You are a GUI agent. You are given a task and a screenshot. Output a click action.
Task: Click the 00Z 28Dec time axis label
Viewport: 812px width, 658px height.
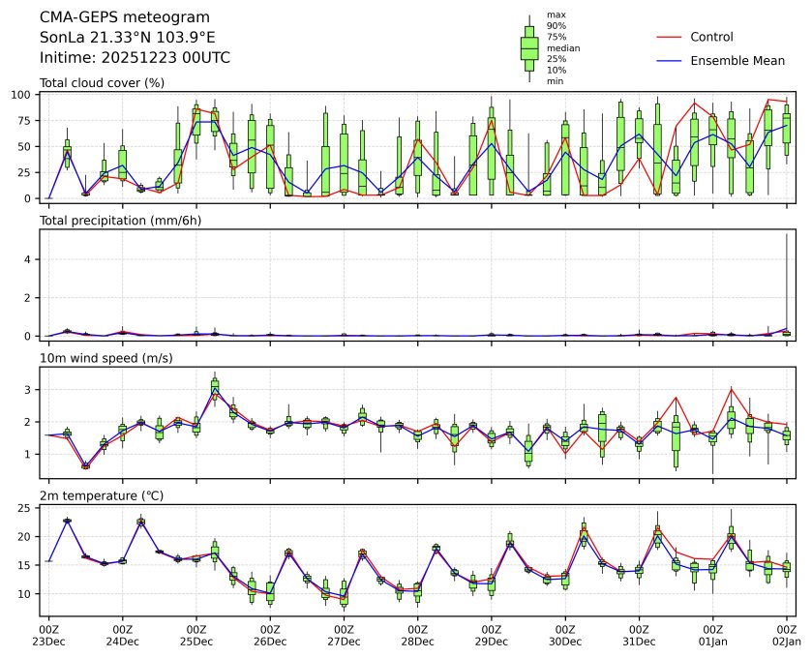point(417,635)
